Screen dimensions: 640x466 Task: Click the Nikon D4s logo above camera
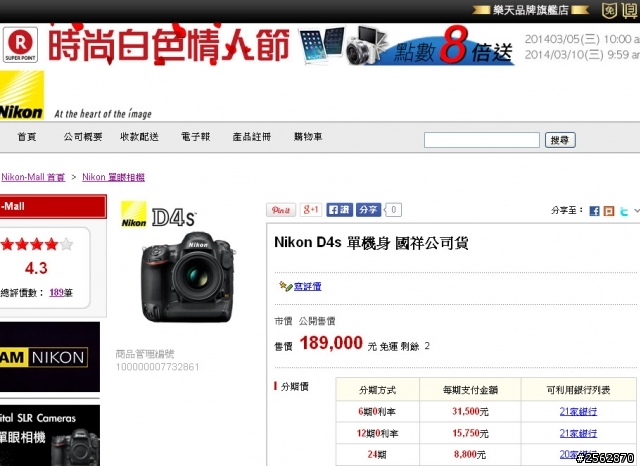159,215
